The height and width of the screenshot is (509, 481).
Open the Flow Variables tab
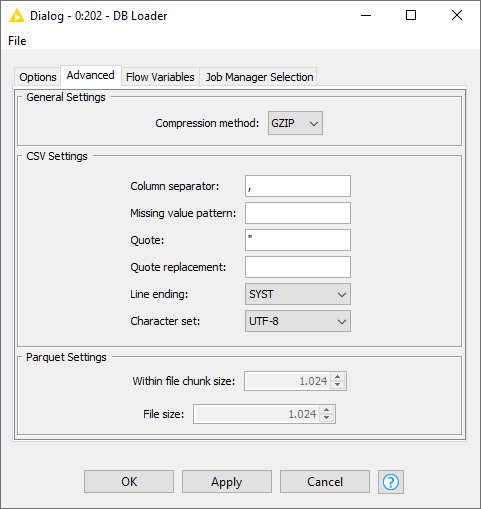click(160, 77)
